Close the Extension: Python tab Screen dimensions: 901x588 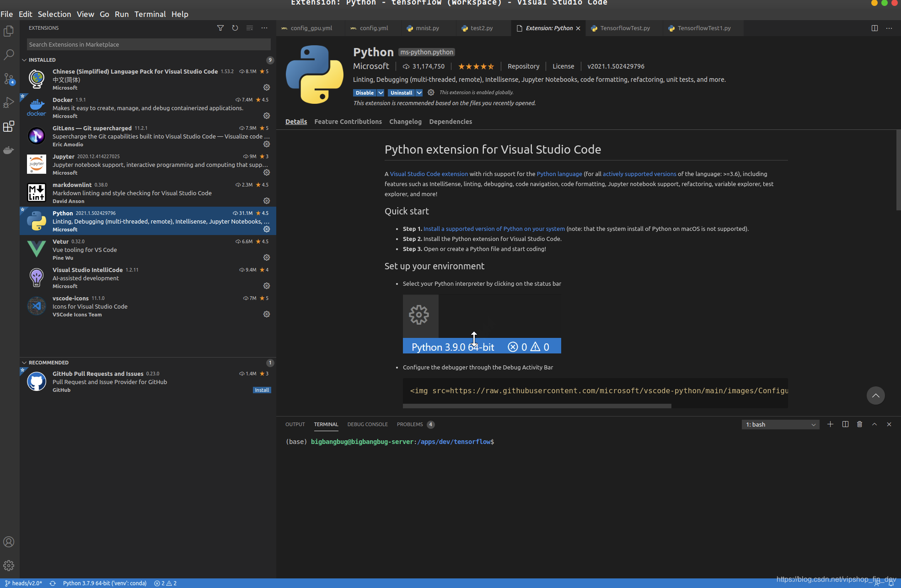click(578, 28)
